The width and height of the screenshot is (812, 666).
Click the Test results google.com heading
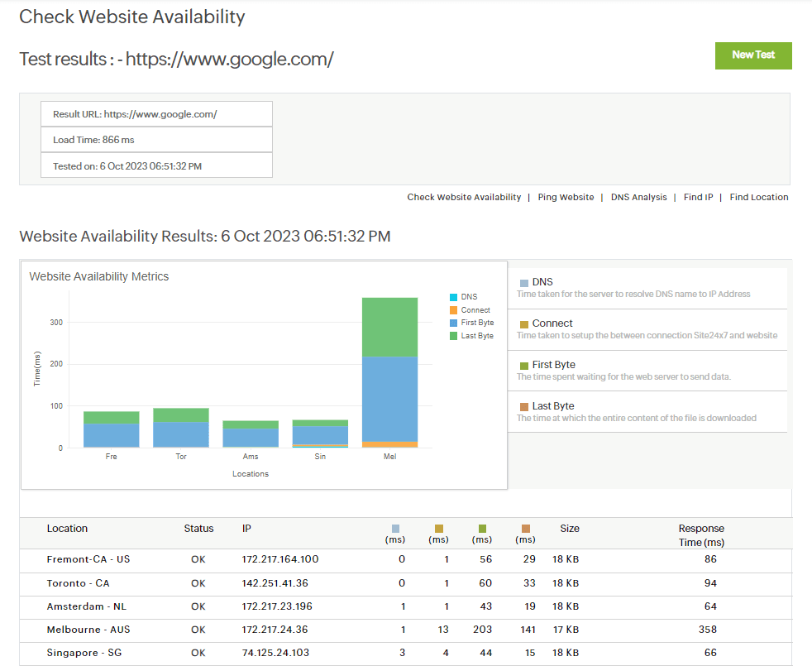coord(177,60)
